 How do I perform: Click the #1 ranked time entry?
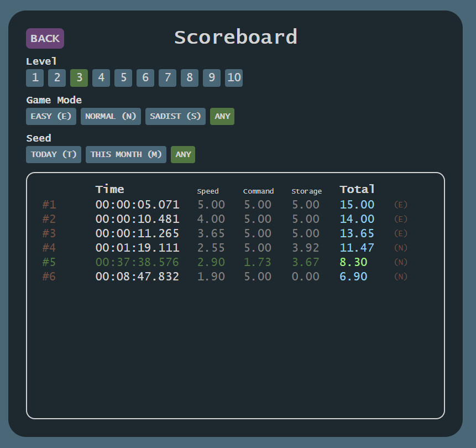tap(137, 205)
